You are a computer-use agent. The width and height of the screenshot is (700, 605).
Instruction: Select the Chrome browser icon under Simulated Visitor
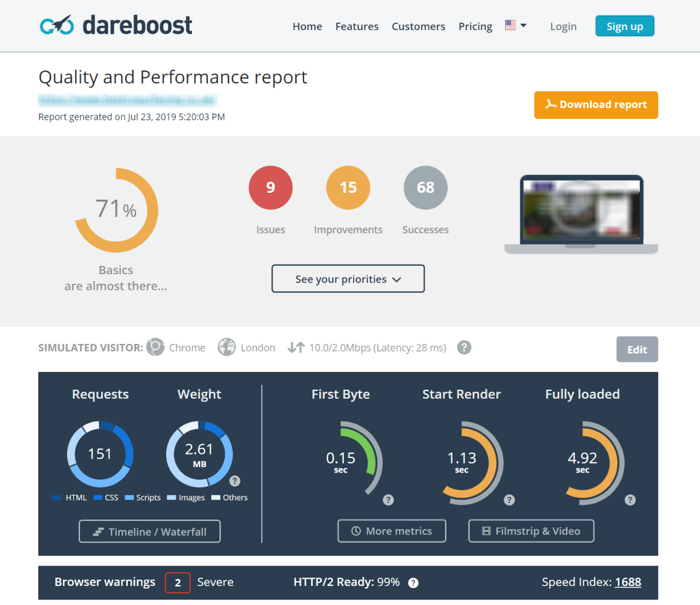[156, 347]
